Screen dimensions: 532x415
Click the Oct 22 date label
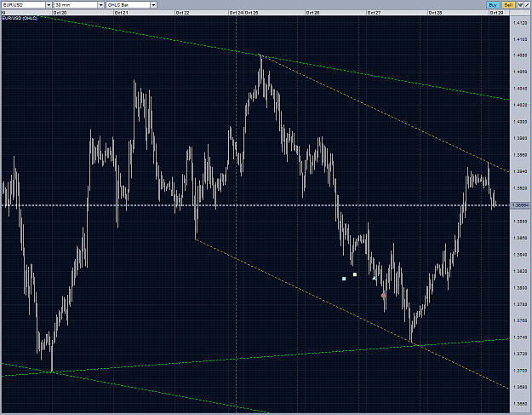tap(182, 13)
